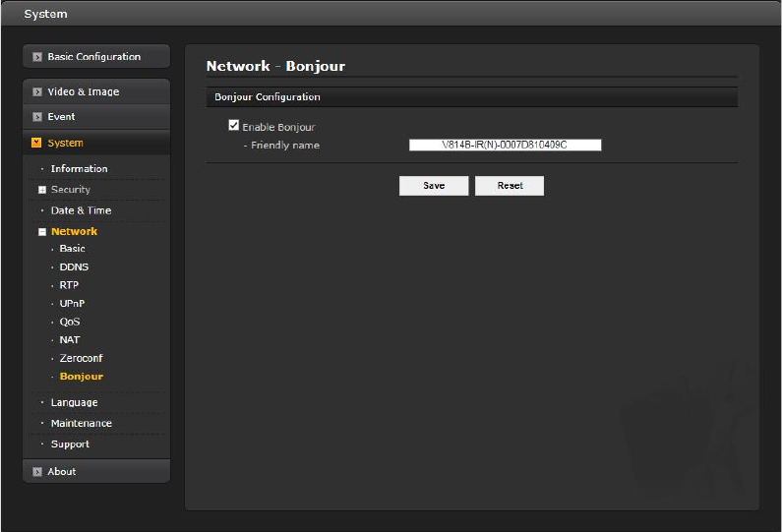The height and width of the screenshot is (532, 782).
Task: Click the About section arrow icon
Action: pos(37,472)
